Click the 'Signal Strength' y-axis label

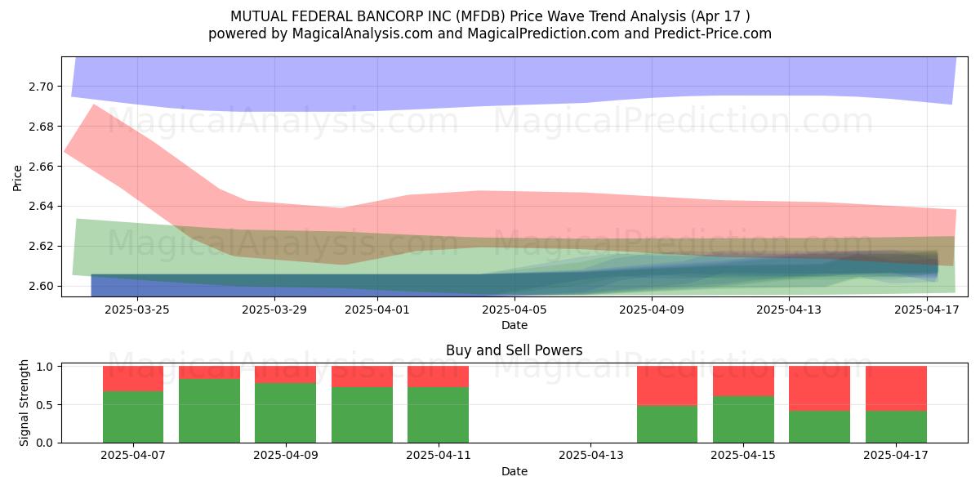24,403
